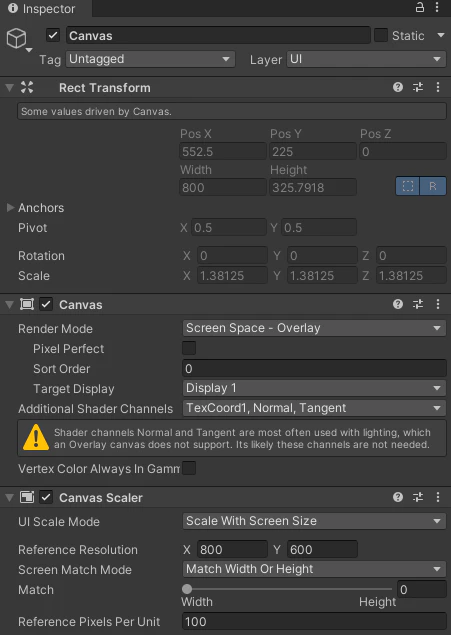Viewport: 451px width, 635px height.
Task: Click the Canvas Scaler component icon
Action: click(x=27, y=497)
